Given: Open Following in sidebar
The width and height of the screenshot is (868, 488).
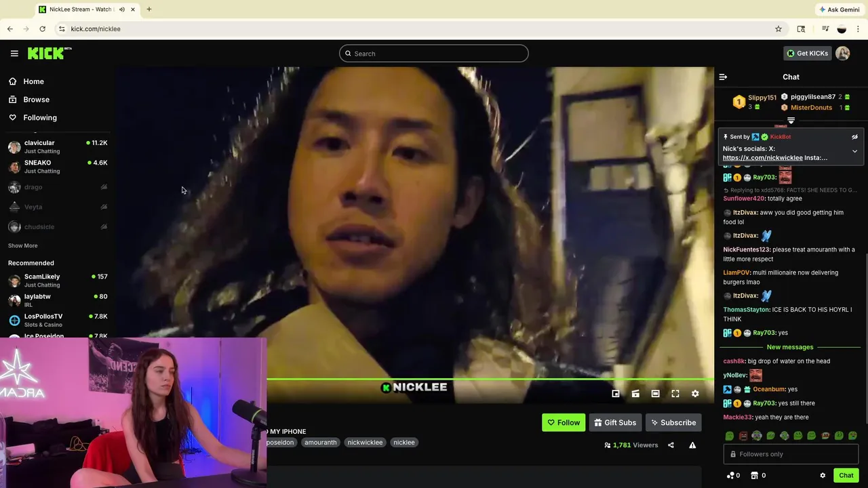Looking at the screenshot, I should click(40, 118).
